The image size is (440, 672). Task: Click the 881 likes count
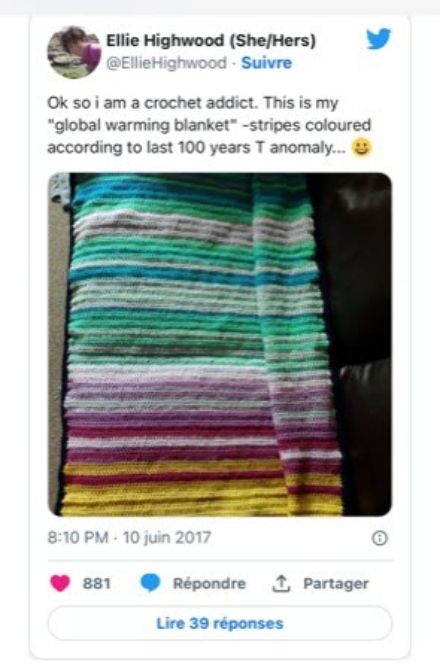pyautogui.click(x=96, y=583)
